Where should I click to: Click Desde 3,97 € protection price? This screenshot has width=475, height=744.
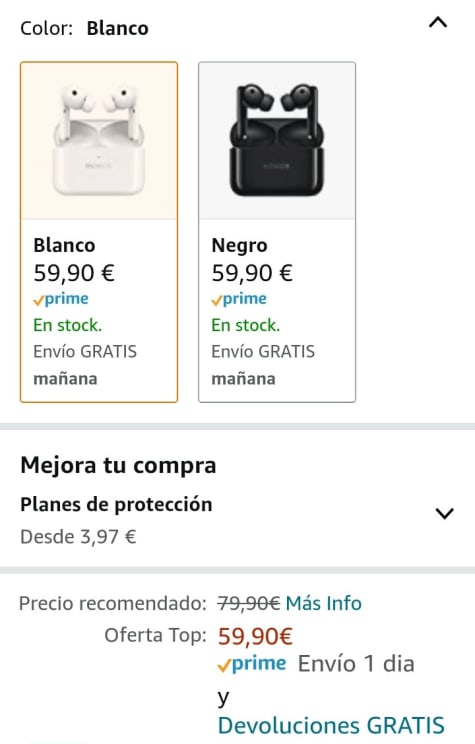78,537
